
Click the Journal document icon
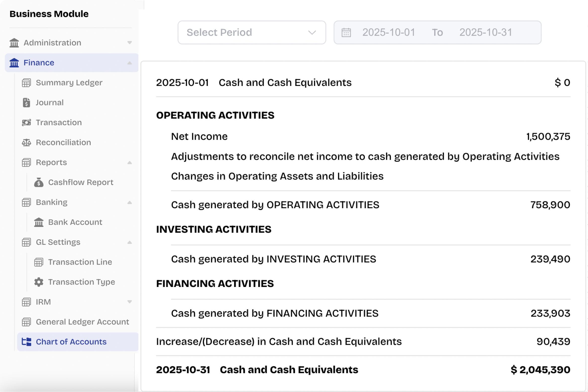point(26,103)
